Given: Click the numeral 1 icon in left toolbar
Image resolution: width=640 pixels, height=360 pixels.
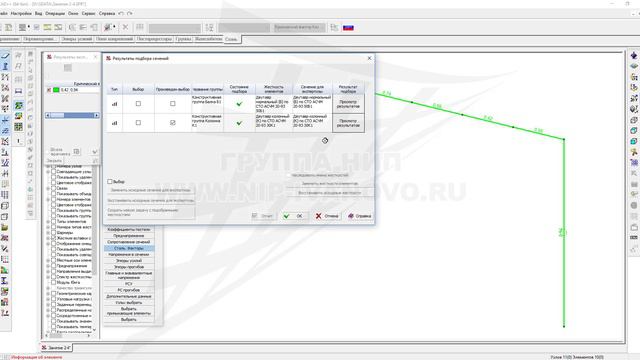Looking at the screenshot, I should (18, 141).
